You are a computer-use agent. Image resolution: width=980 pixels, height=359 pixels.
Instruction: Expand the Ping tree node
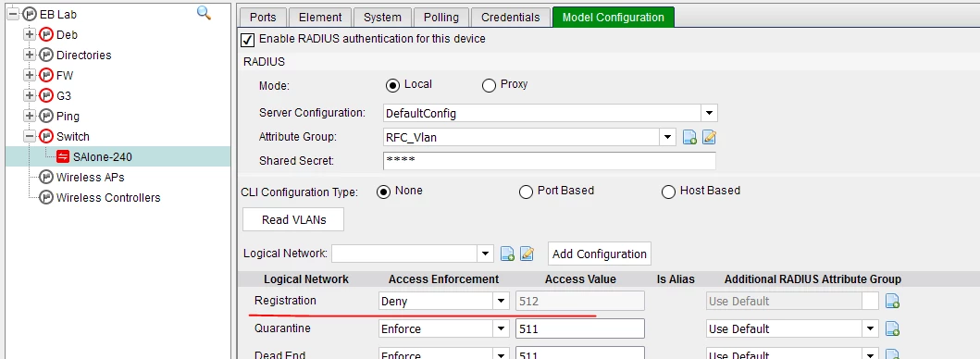[30, 117]
